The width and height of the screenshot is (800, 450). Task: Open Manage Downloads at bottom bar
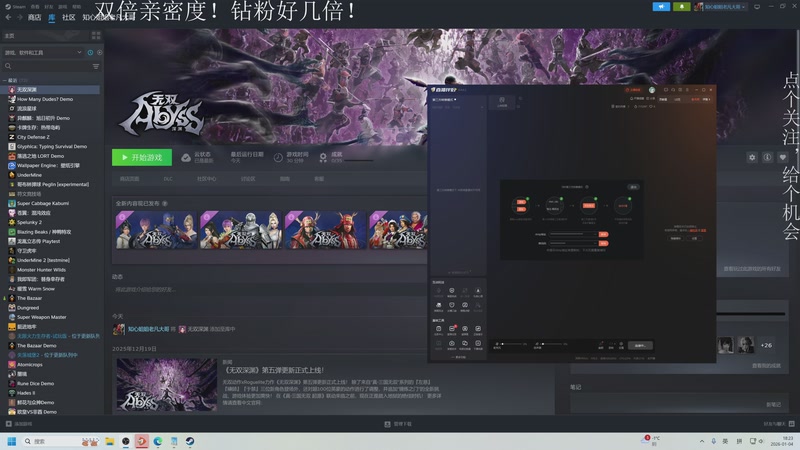(398, 424)
